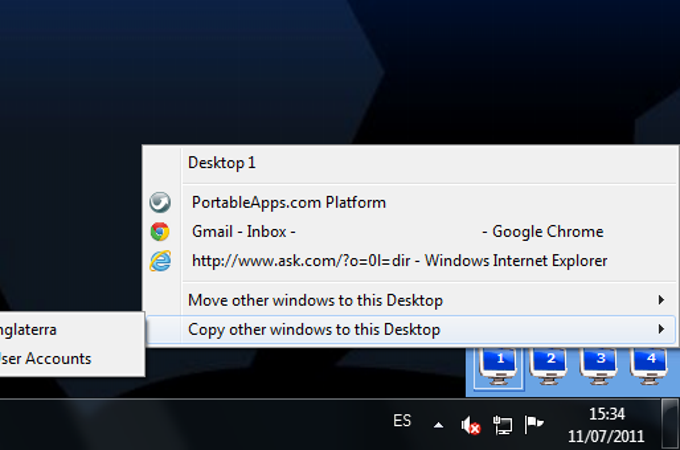Open the network connection tray icon
Screen dimensions: 680x450
point(503,425)
